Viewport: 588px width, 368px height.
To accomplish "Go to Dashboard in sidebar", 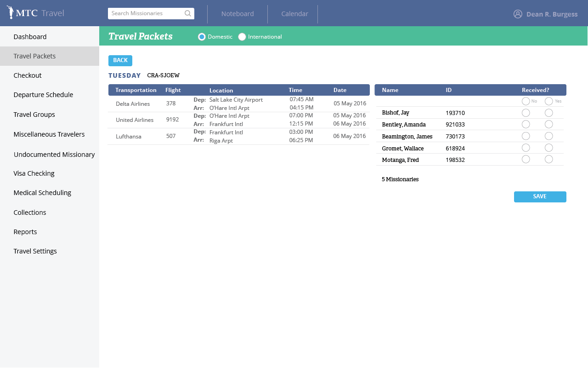I will (30, 37).
